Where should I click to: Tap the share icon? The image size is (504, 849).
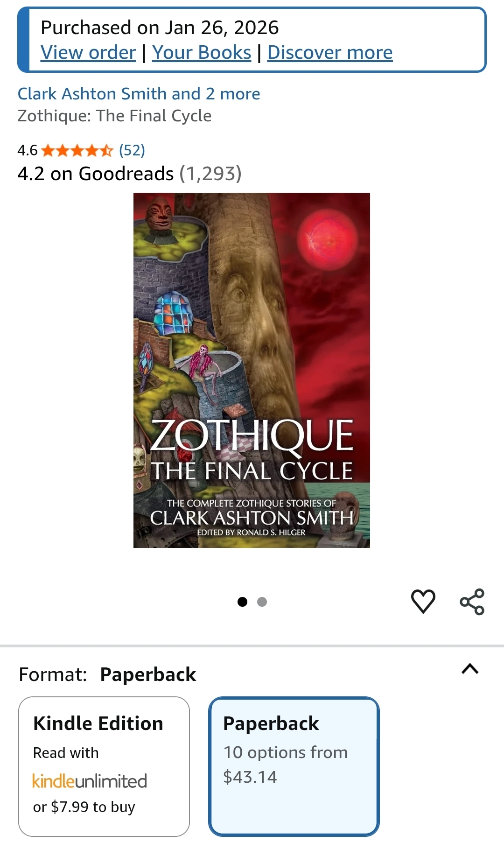tap(472, 602)
